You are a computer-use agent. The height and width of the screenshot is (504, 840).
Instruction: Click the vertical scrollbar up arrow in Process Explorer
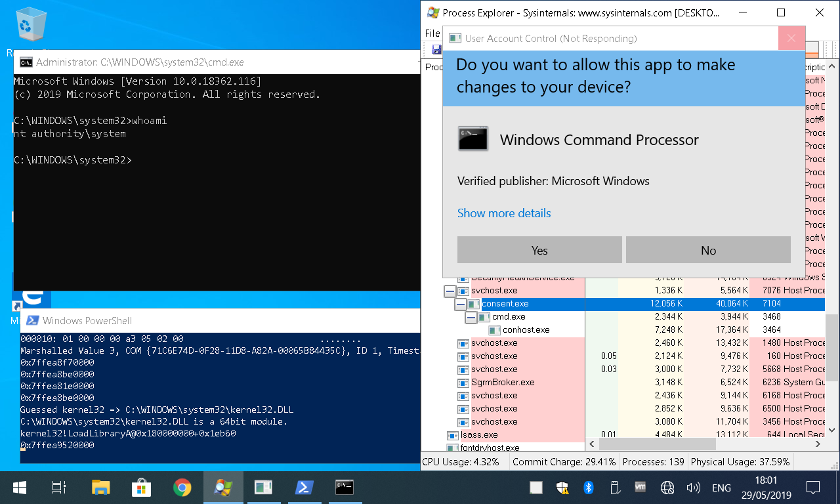pos(831,66)
